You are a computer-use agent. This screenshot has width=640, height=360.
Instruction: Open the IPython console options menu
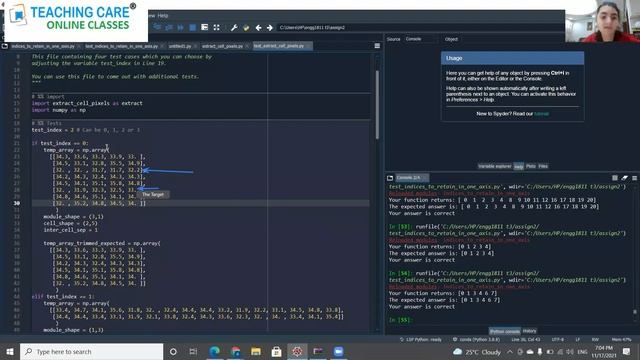pos(634,178)
